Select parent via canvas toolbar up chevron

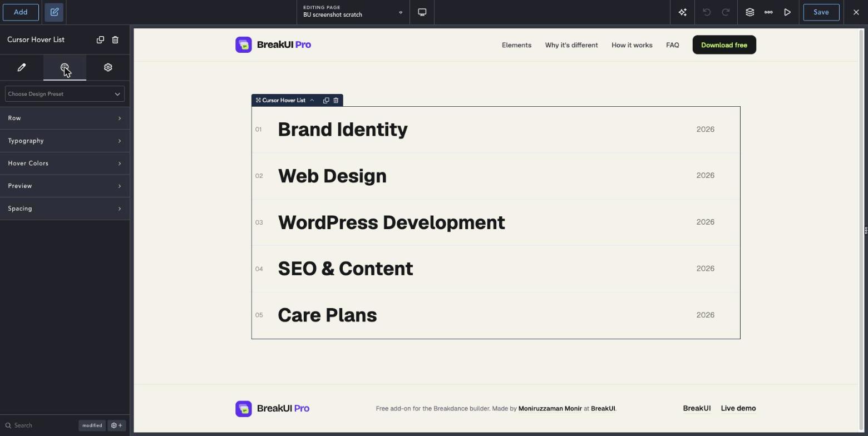312,101
